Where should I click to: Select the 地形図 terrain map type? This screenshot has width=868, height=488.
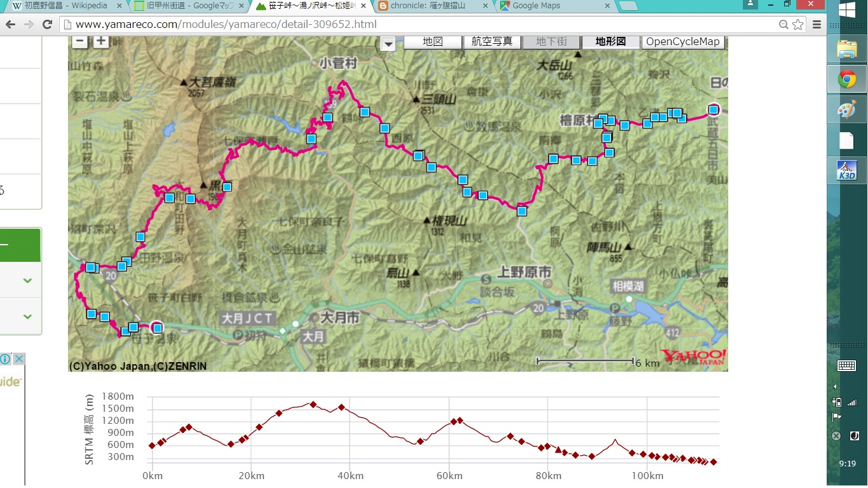point(611,41)
